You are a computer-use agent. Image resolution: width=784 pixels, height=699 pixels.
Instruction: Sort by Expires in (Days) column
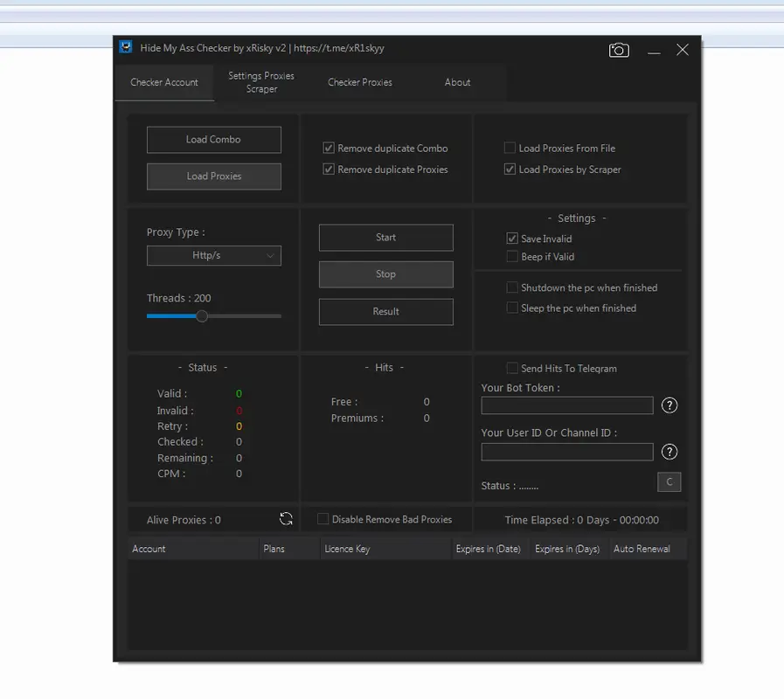[x=567, y=549]
